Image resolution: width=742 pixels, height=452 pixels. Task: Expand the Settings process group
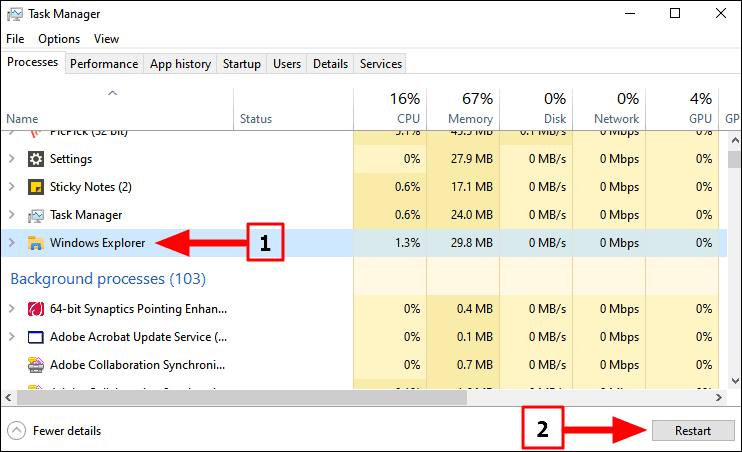(x=12, y=159)
